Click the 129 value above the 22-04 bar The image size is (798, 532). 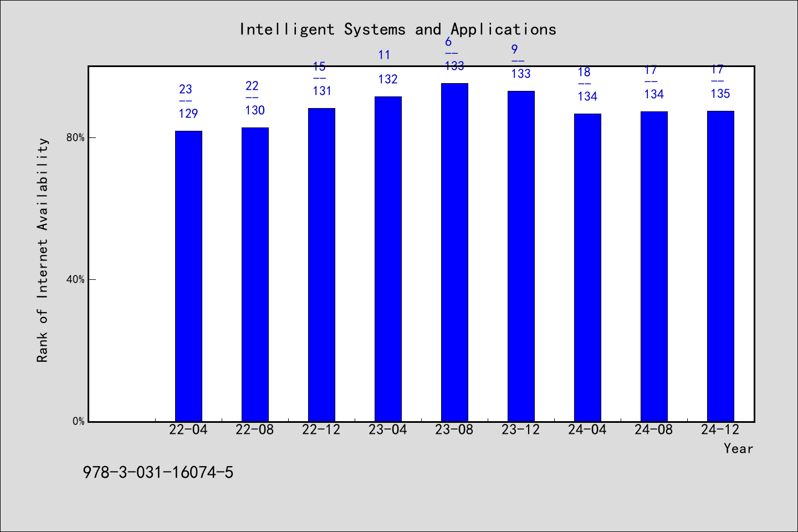pos(188,114)
